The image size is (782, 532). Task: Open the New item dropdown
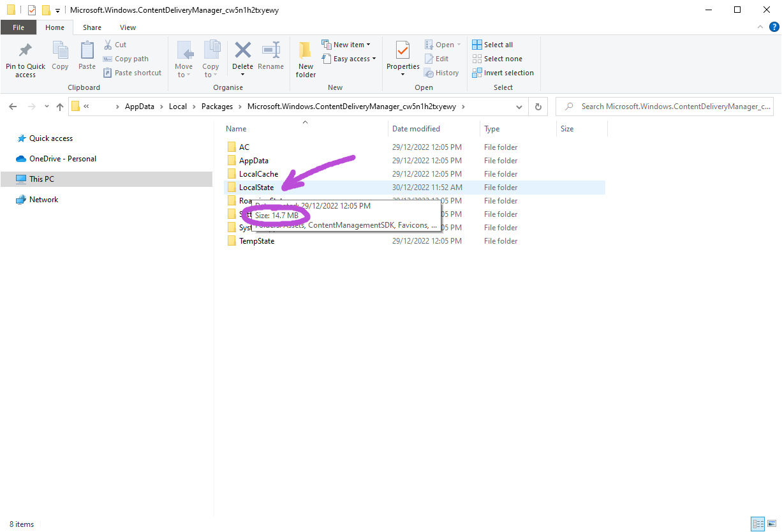coord(346,45)
